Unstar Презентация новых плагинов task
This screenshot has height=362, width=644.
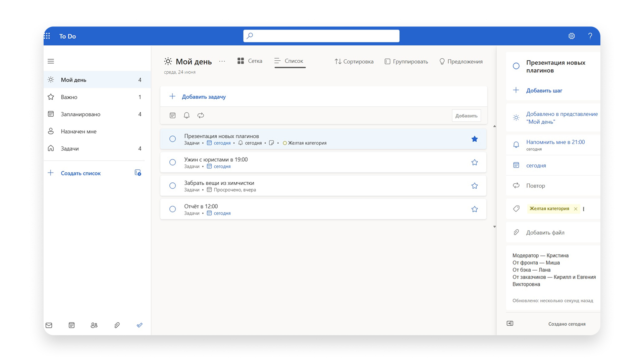[474, 139]
